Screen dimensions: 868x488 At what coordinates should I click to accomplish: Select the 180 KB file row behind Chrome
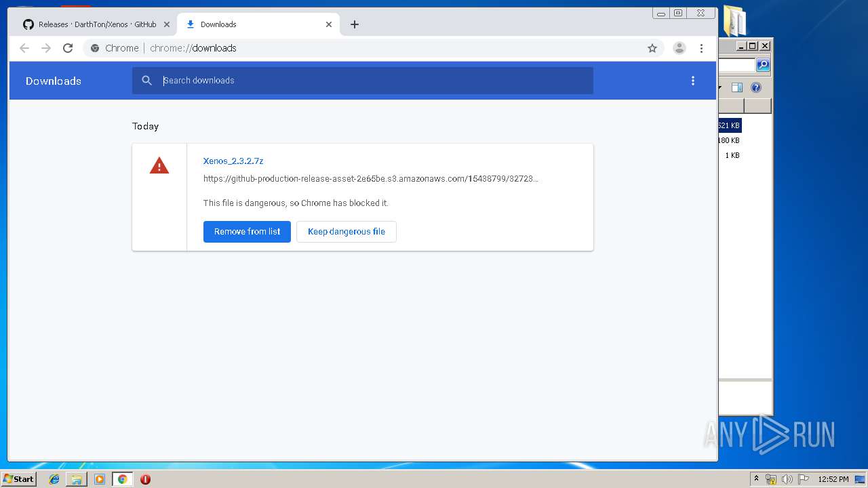(729, 140)
